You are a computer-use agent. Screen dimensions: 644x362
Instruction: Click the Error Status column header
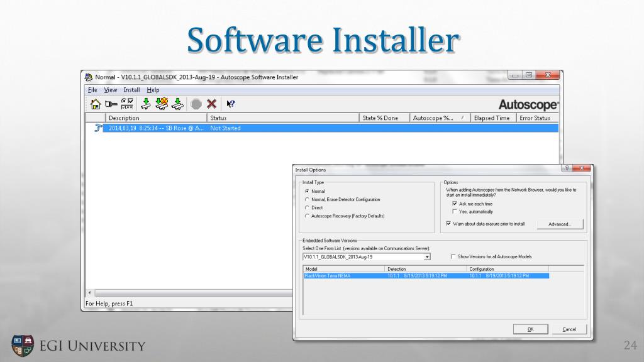pyautogui.click(x=538, y=118)
